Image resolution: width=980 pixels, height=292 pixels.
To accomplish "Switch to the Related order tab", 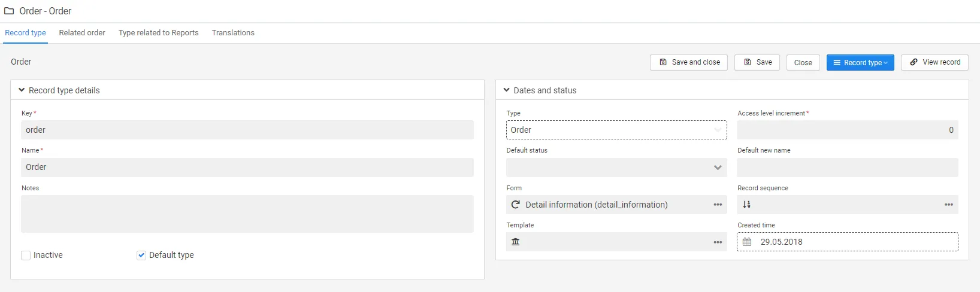I will coord(82,33).
